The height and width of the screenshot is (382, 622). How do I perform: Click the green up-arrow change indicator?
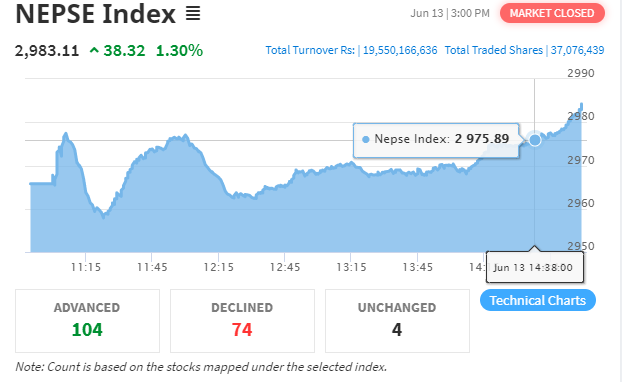click(94, 51)
